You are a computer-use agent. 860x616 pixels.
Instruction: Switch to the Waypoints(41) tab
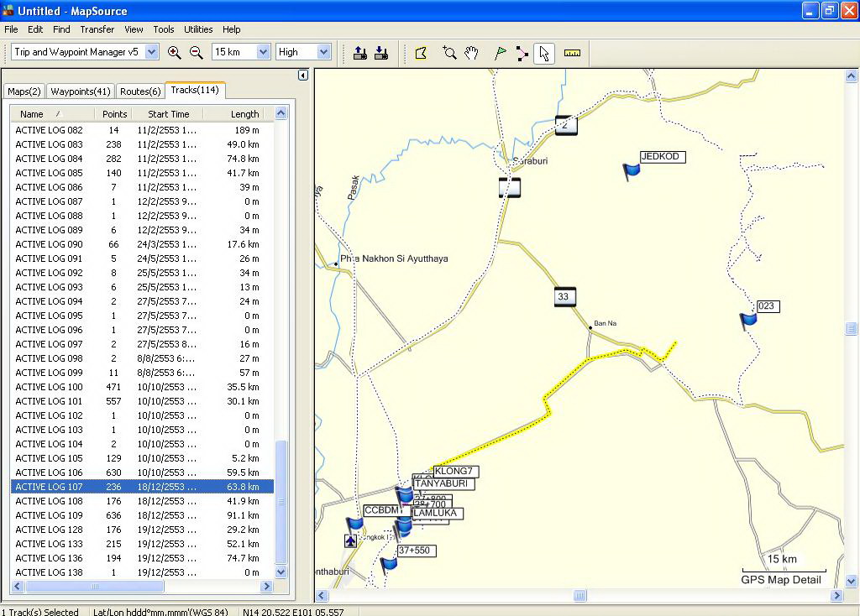point(80,91)
